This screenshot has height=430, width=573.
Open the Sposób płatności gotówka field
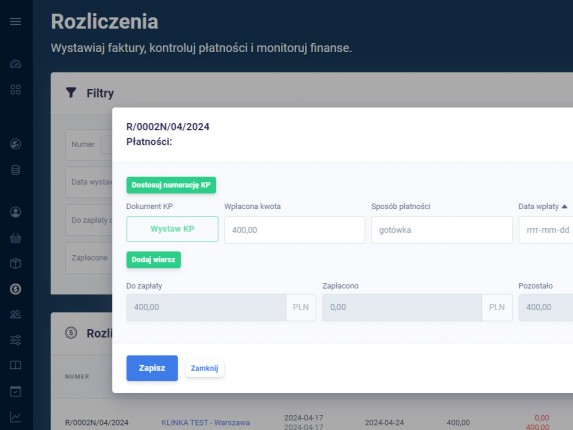[442, 230]
